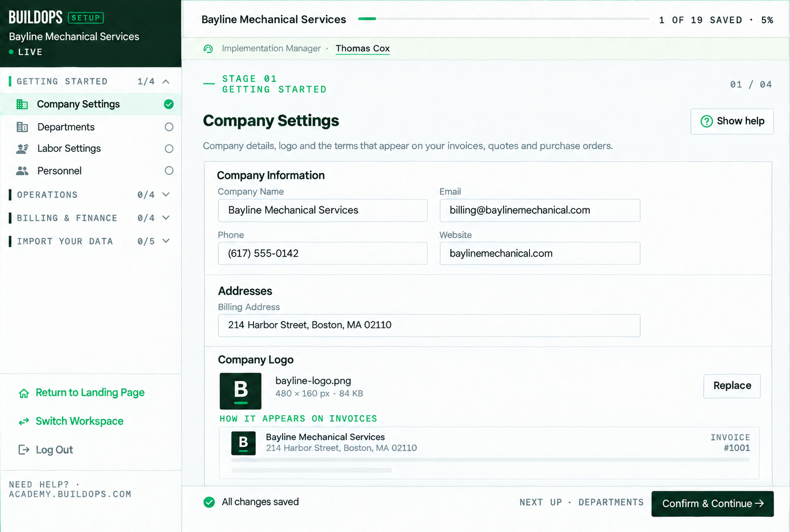790x532 pixels.
Task: Collapse the Getting Started section
Action: pyautogui.click(x=166, y=82)
